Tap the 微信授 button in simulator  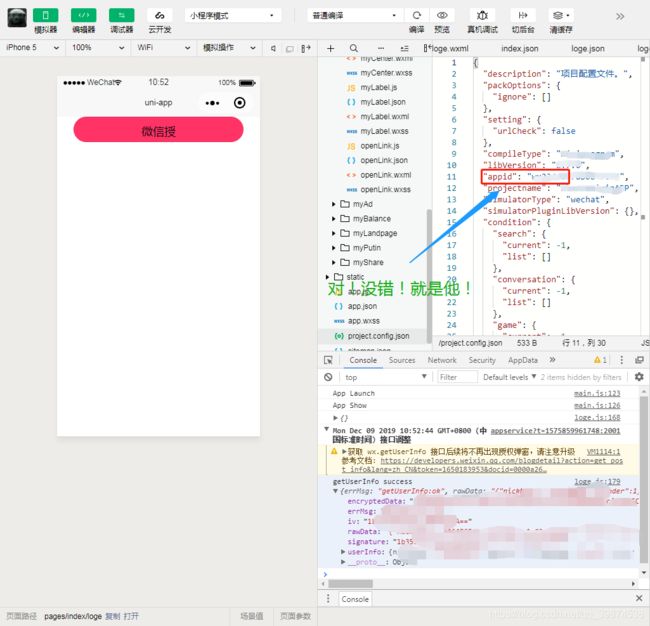point(158,129)
